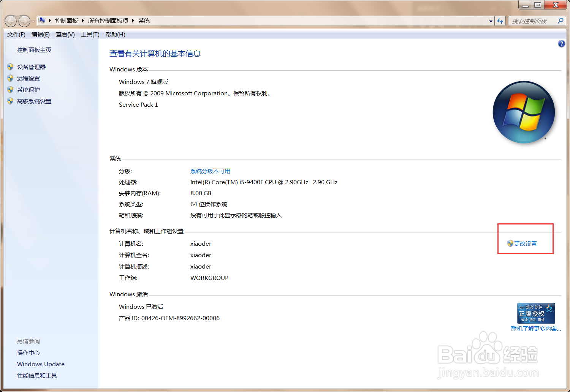This screenshot has width=570, height=392.
Task: Click the heading 查看有关计算机的基本信息
Action: coord(155,54)
